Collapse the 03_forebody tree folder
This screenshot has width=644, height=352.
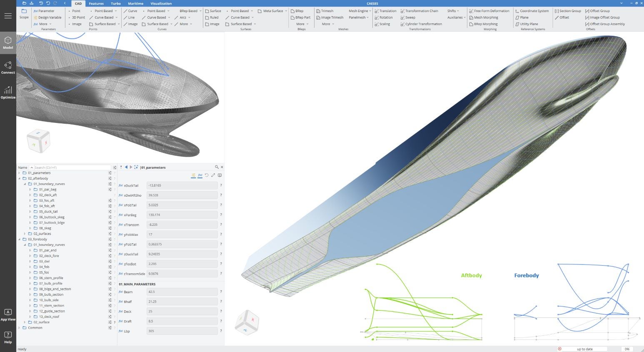(19, 239)
